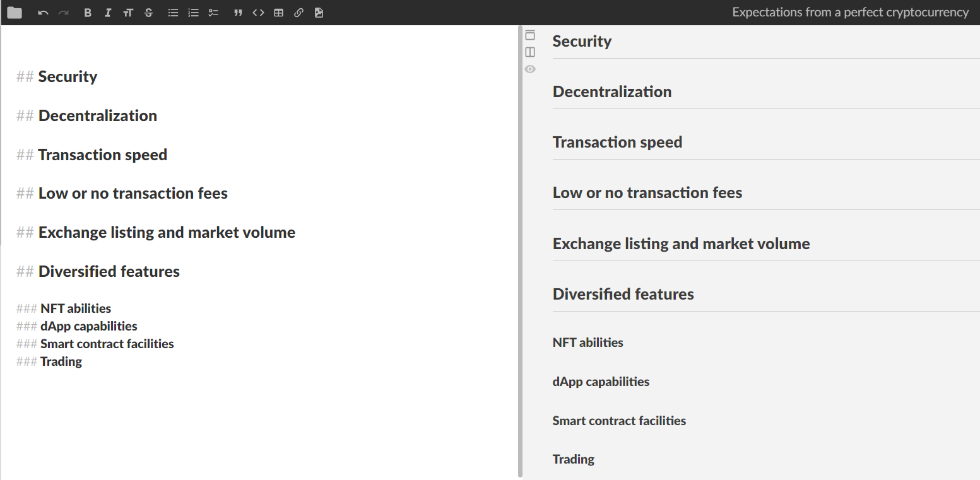Click 'Exchange listing and market volume' in preview
Image resolution: width=980 pixels, height=480 pixels.
pos(682,243)
